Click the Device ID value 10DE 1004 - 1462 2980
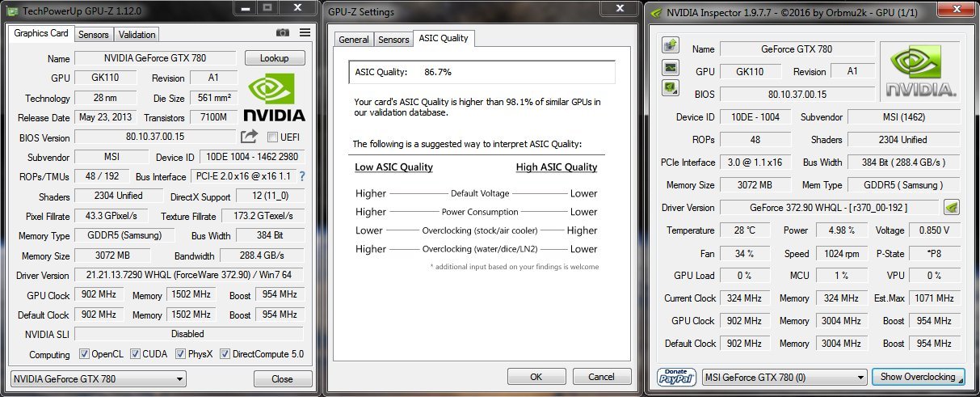This screenshot has width=980, height=397. click(251, 157)
